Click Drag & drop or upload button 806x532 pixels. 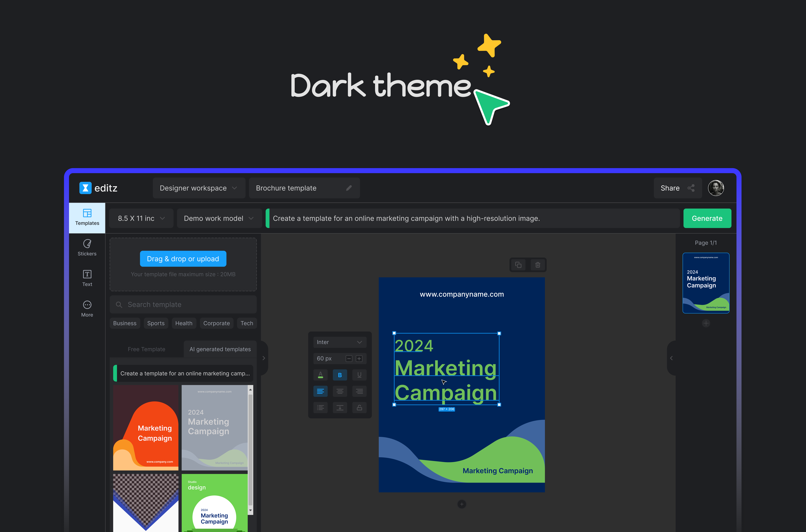tap(183, 259)
